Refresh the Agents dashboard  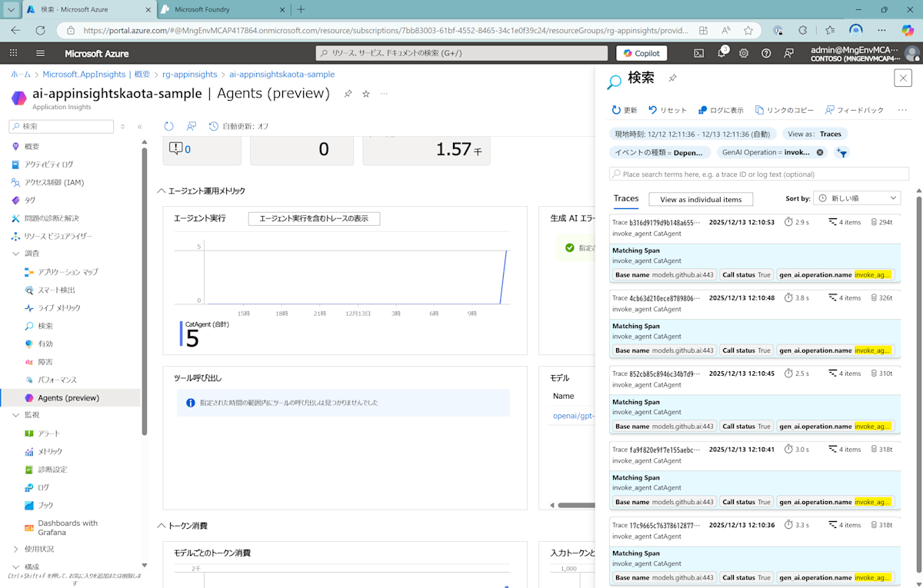(x=169, y=126)
